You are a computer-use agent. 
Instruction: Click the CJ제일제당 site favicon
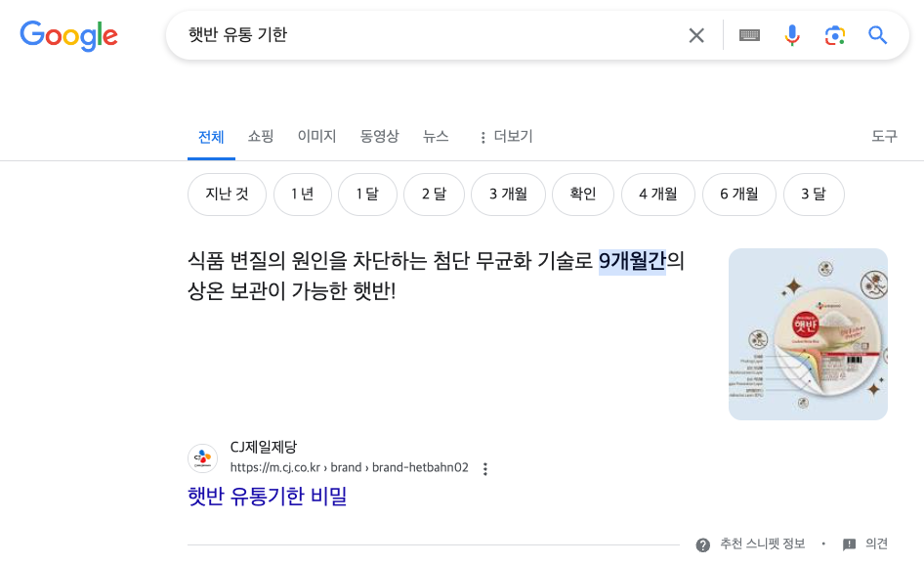[x=203, y=458]
